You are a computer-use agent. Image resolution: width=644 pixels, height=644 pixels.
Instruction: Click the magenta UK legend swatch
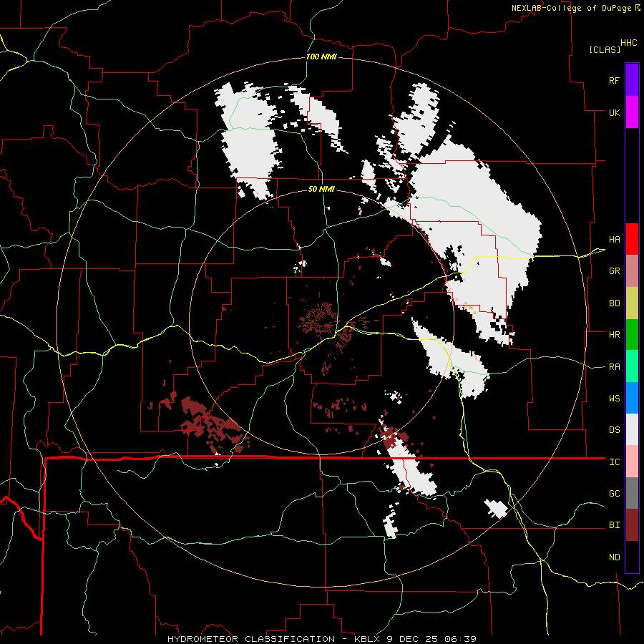click(x=632, y=112)
